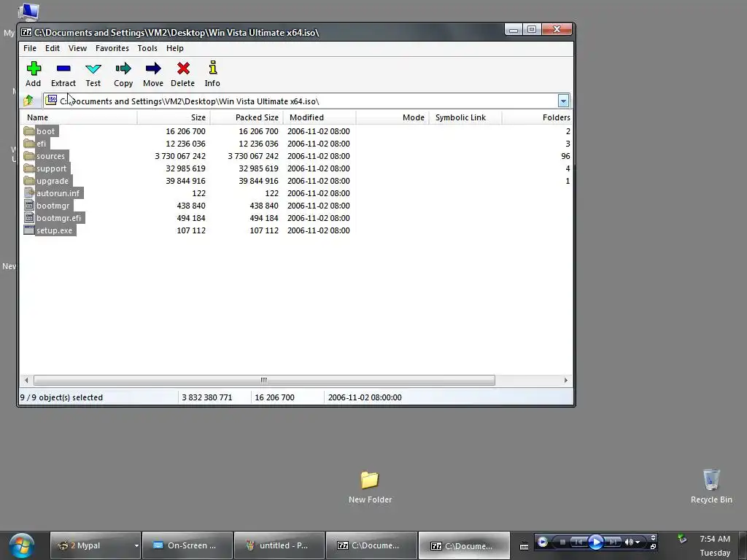This screenshot has width=747, height=560.
Task: Sort by the Symbolic Link column header
Action: coord(465,117)
